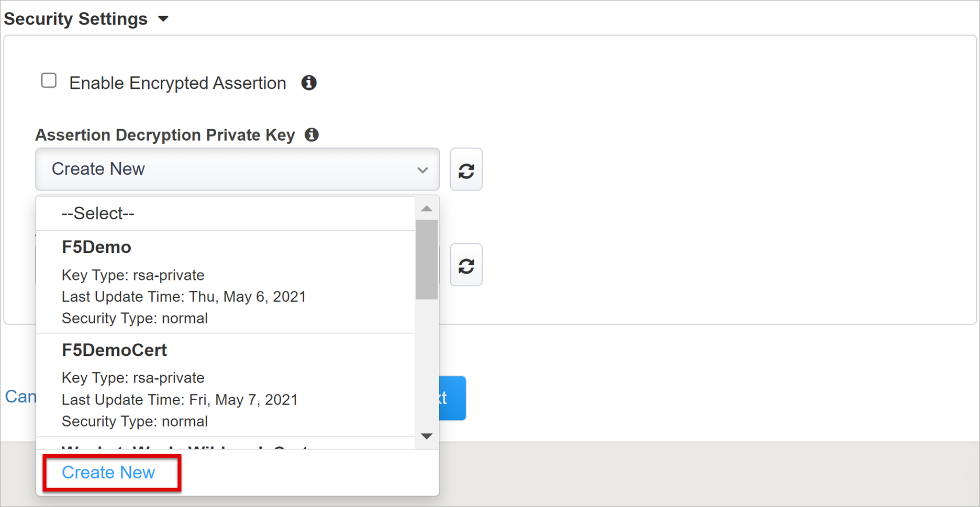
Task: Click the scroll-up arrow in the key list
Action: (x=427, y=208)
